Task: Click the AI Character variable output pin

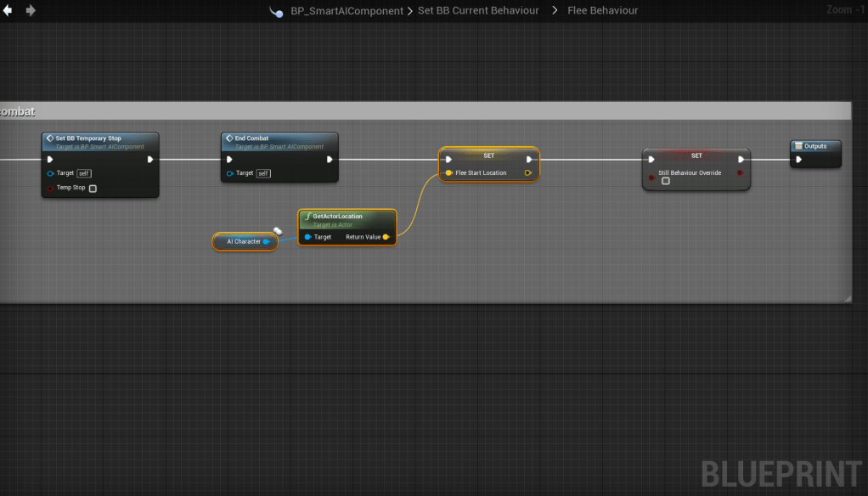Action: [x=266, y=242]
